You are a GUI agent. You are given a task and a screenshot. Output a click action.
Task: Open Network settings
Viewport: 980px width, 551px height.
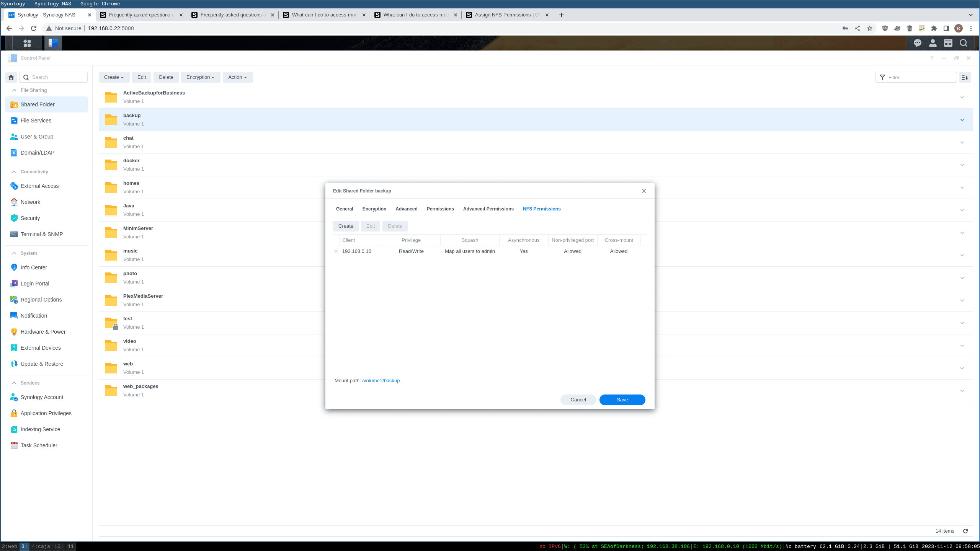[46, 202]
